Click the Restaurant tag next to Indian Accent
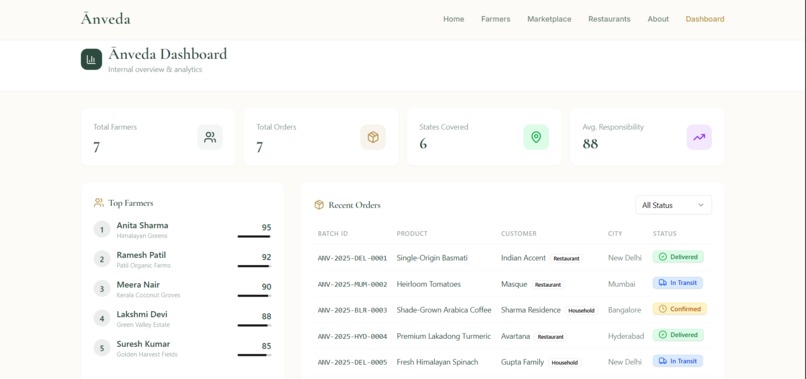806x379 pixels. tap(566, 259)
